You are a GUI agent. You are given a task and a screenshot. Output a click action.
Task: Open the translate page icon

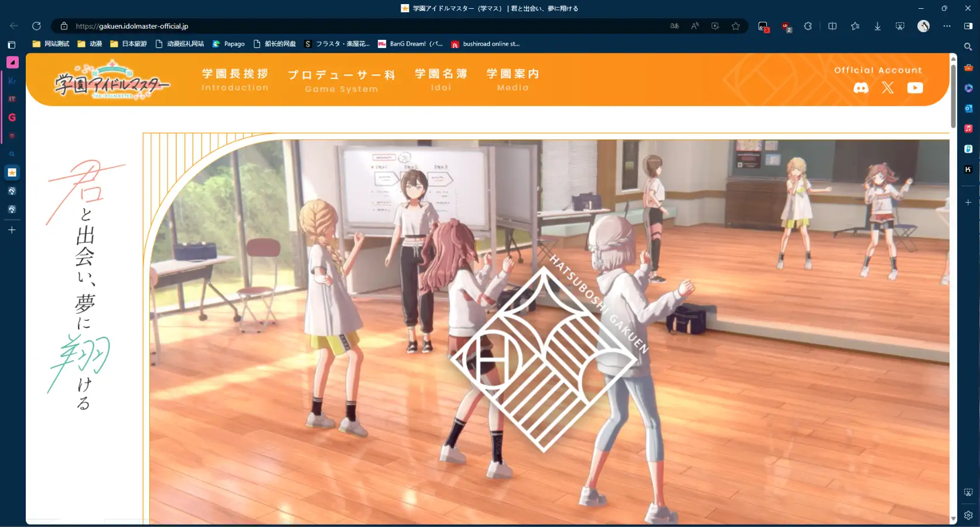[674, 26]
